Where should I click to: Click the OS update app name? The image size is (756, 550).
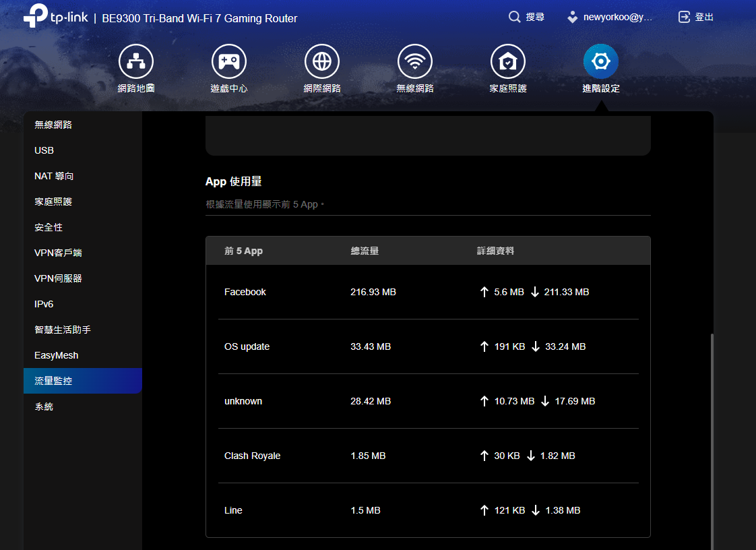tap(247, 346)
